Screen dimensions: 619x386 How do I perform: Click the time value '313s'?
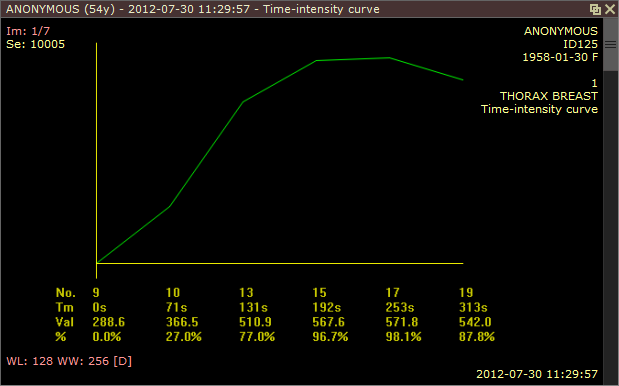pyautogui.click(x=473, y=307)
